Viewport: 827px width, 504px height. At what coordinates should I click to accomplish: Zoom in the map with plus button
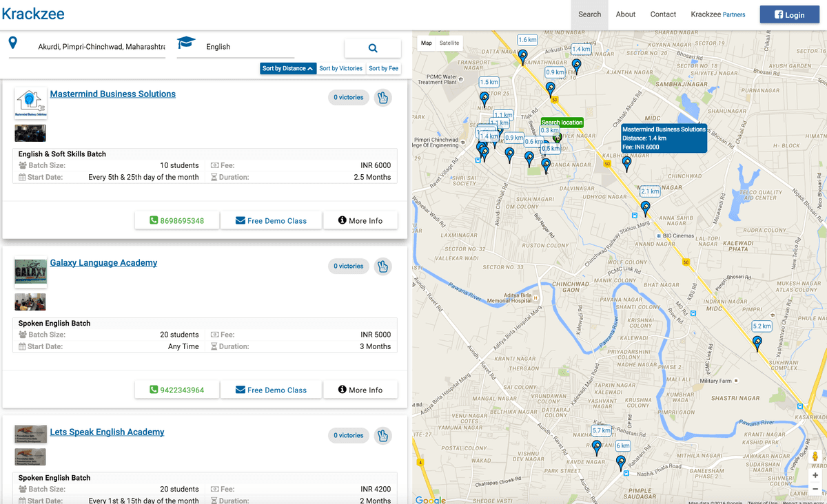coord(815,475)
